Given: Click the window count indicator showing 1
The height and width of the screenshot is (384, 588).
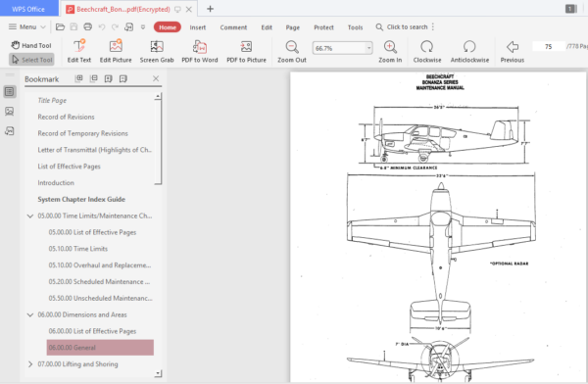Looking at the screenshot, I should pos(570,9).
